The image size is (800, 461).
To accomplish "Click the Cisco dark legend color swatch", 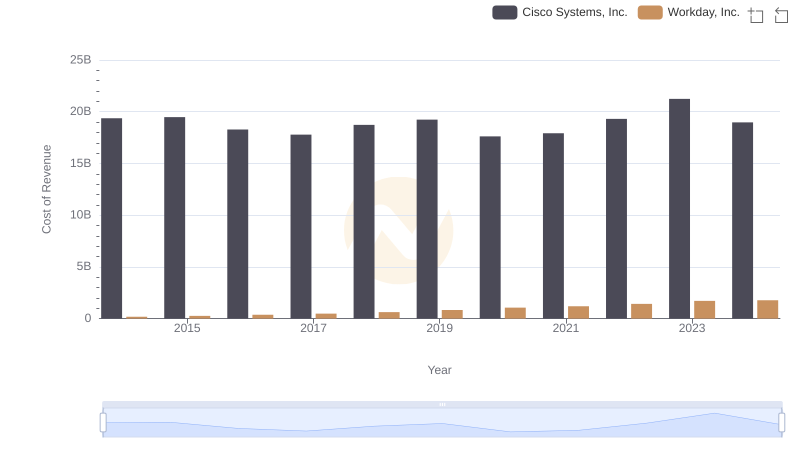I will coord(505,12).
